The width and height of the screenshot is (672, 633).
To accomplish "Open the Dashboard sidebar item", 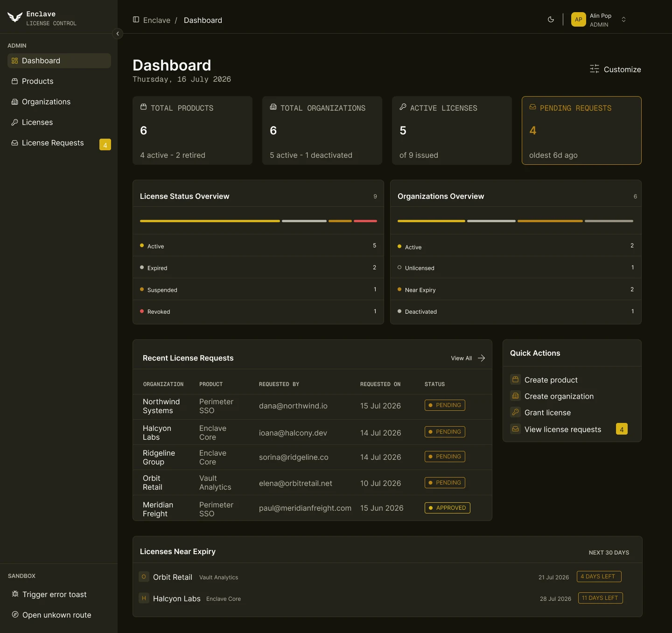I will tap(59, 61).
